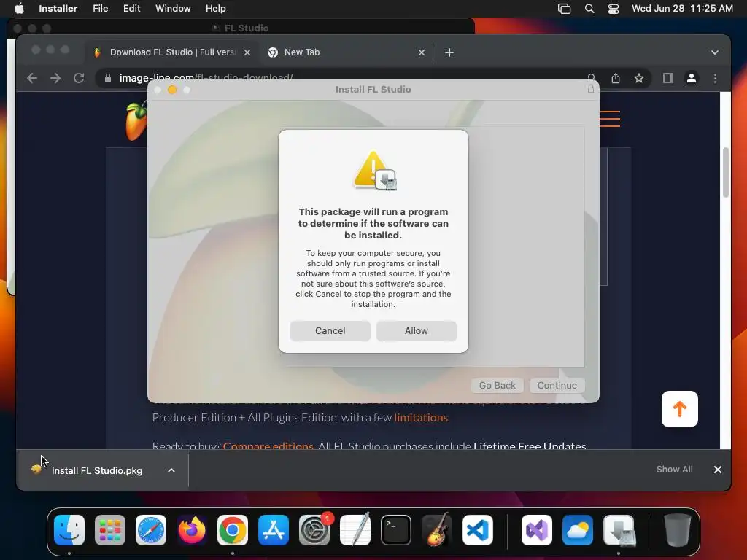This screenshot has width=747, height=560.
Task: Click the Stage Manager menu bar icon
Action: (x=564, y=9)
